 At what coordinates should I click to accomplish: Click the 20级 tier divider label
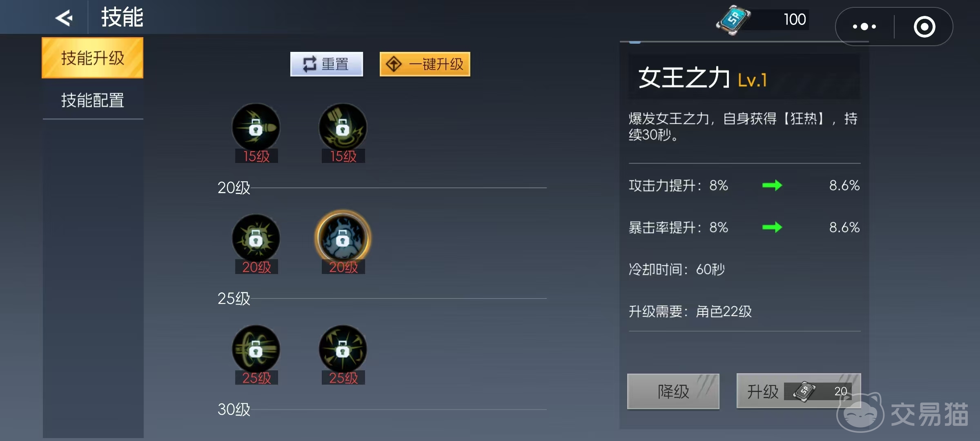[x=234, y=188]
